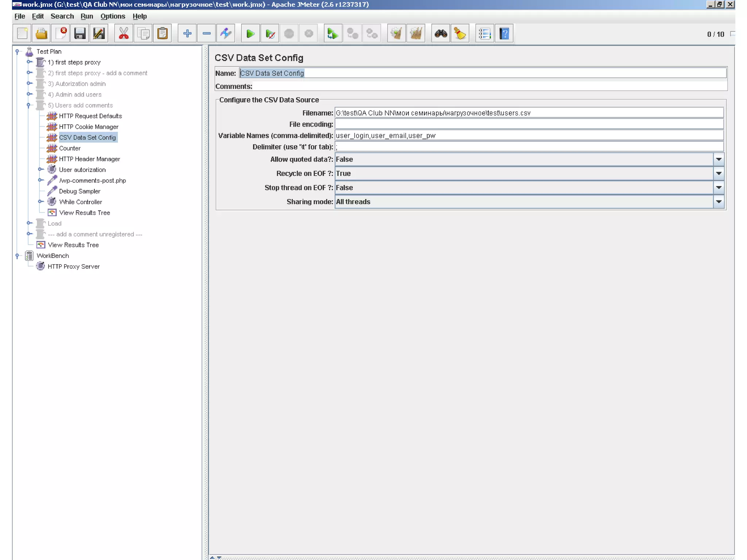This screenshot has height=560, width=747.
Task: Click the Filename input field
Action: tap(529, 113)
